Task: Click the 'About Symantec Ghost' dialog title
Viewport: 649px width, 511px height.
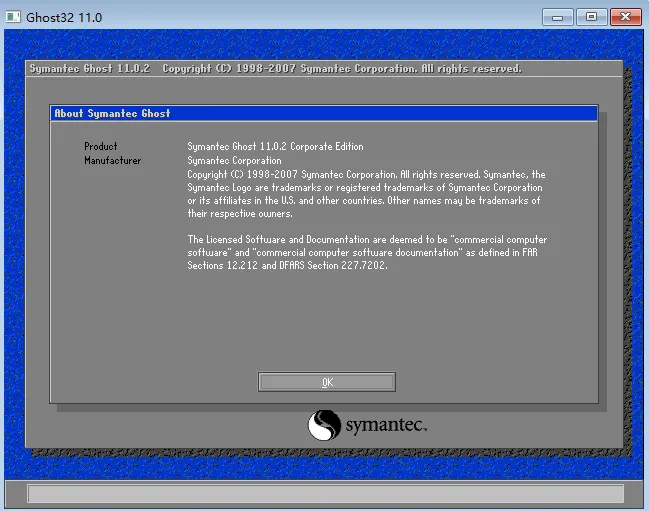Action: [112, 113]
